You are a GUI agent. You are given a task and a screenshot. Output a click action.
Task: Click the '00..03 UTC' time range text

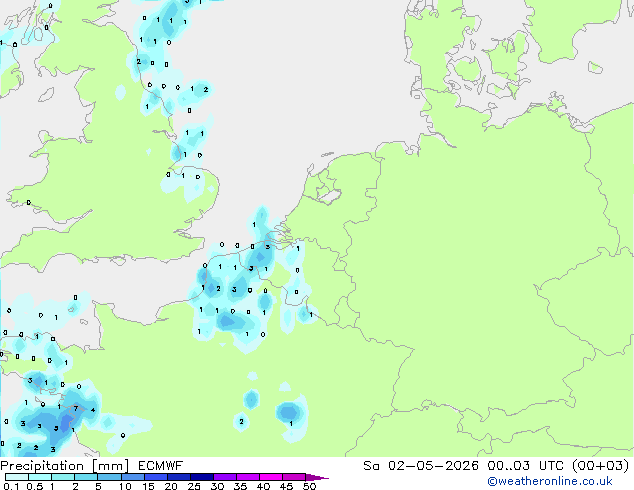pos(526,466)
